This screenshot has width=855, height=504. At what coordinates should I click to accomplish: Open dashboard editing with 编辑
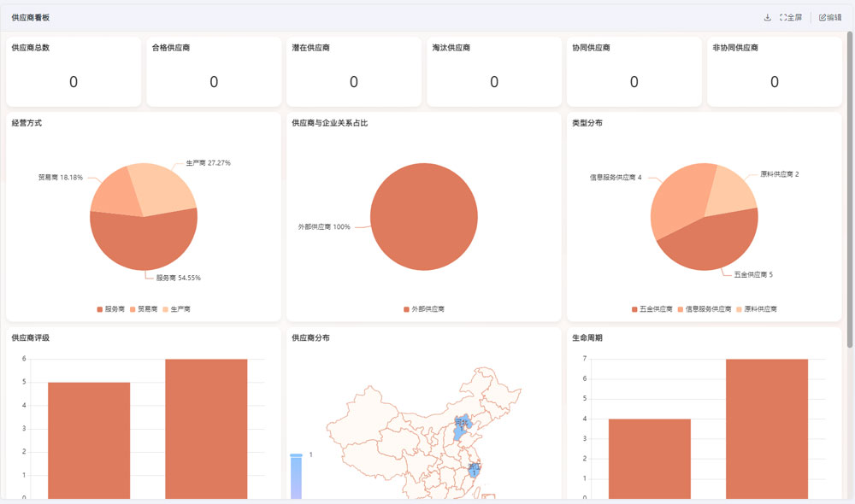point(829,17)
